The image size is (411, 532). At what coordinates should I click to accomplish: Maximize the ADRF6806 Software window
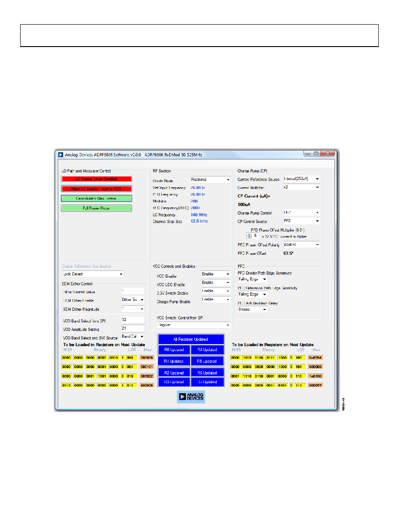point(316,154)
